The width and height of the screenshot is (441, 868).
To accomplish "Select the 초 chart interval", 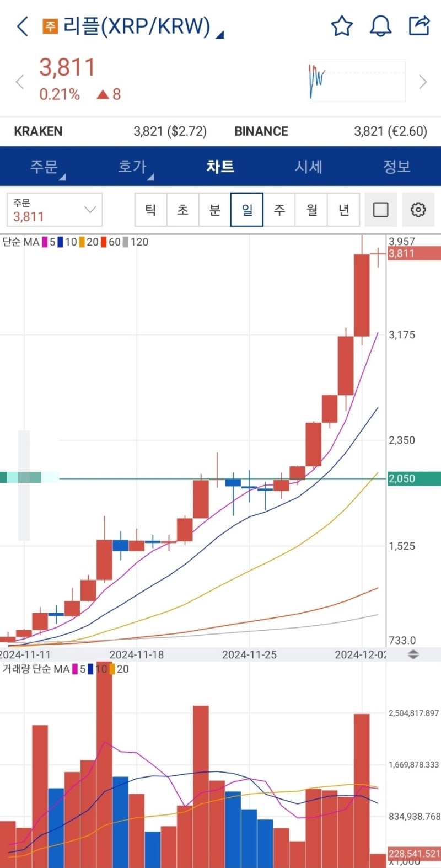I will click(182, 210).
